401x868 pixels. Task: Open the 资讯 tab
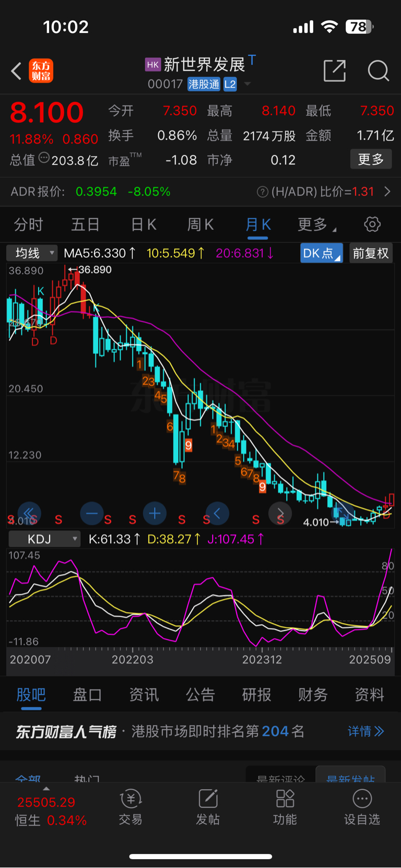coord(144,695)
